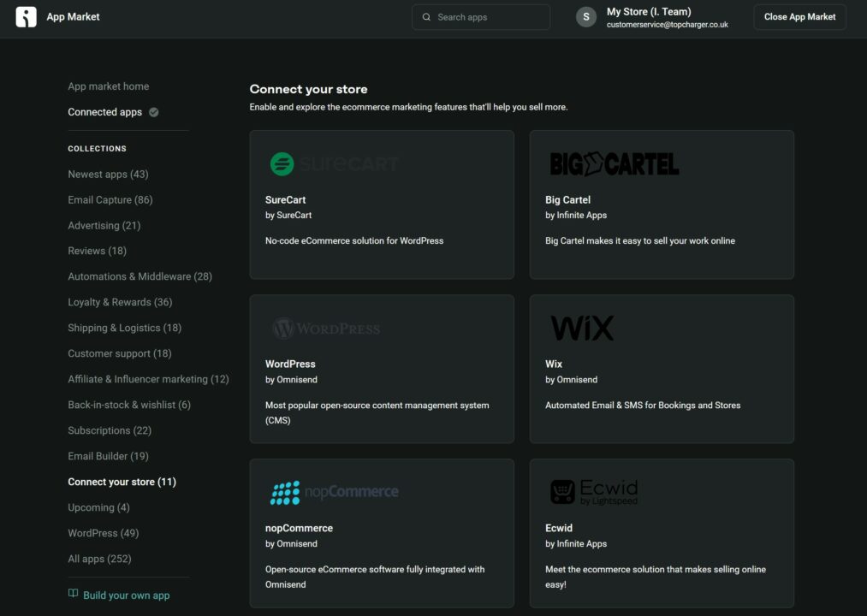Click the nopCommerce logo image
This screenshot has width=867, height=616.
coord(334,492)
